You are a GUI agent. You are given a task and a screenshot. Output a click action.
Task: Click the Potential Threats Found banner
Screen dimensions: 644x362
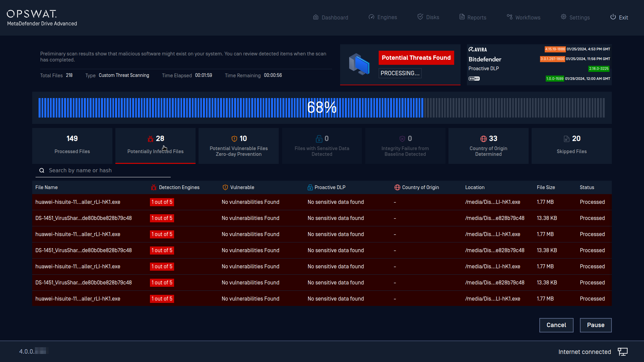pyautogui.click(x=416, y=58)
